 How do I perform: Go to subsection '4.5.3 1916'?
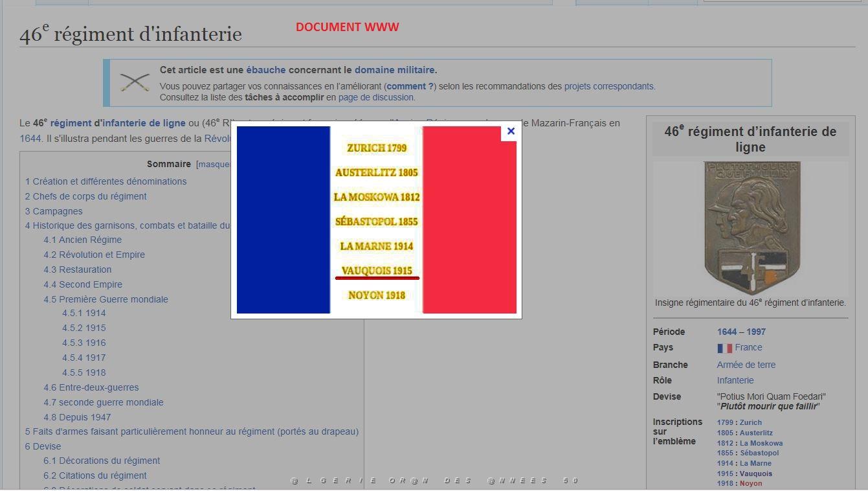tap(84, 343)
